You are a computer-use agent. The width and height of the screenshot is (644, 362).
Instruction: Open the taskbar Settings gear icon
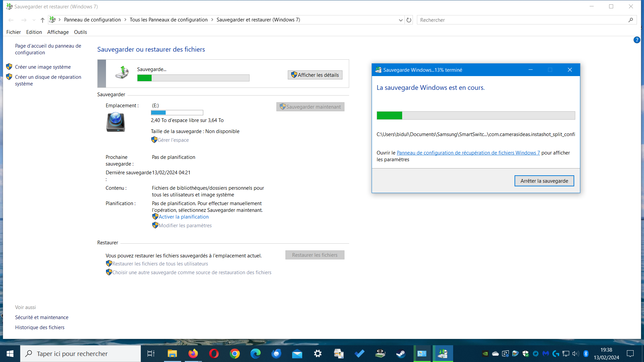(318, 354)
